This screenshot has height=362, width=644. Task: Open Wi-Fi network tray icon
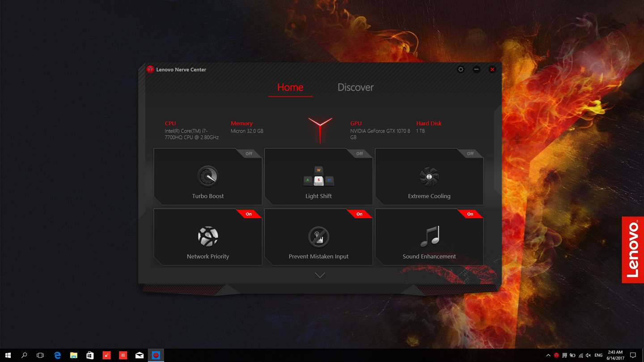point(580,355)
